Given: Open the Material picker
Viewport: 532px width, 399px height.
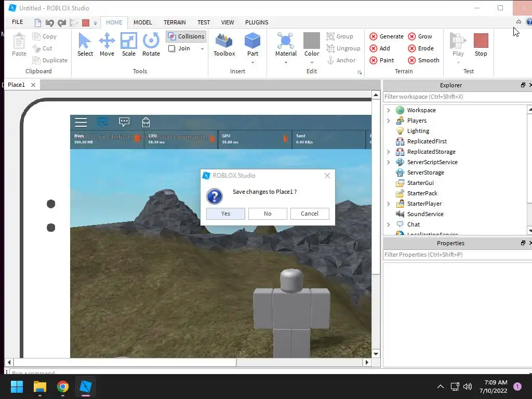Looking at the screenshot, I should (286, 45).
